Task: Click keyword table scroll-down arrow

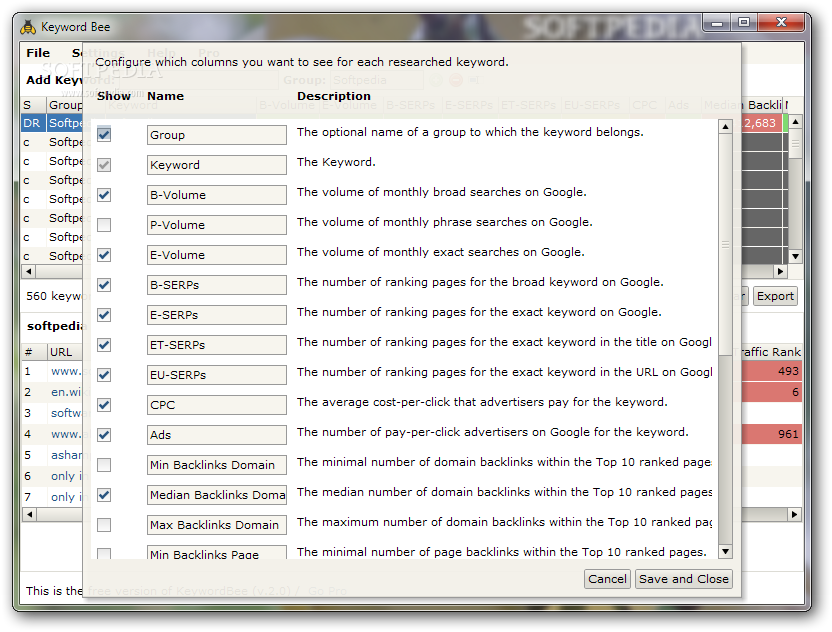Action: (x=795, y=256)
